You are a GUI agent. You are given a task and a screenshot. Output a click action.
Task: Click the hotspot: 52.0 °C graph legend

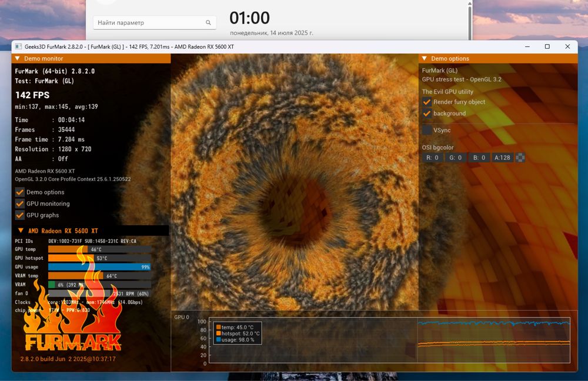tap(238, 333)
